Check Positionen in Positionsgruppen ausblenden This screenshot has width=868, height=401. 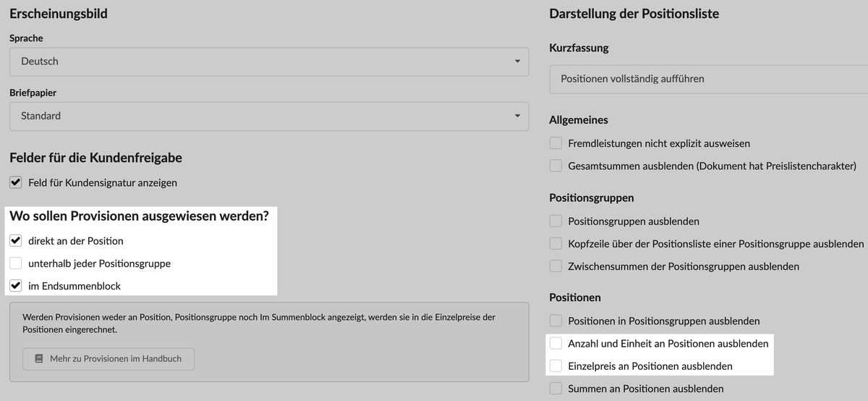click(x=556, y=321)
